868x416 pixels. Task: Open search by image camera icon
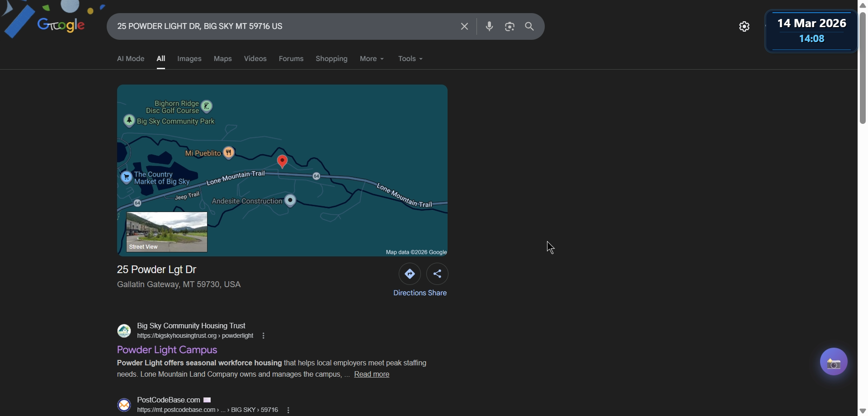coord(509,27)
